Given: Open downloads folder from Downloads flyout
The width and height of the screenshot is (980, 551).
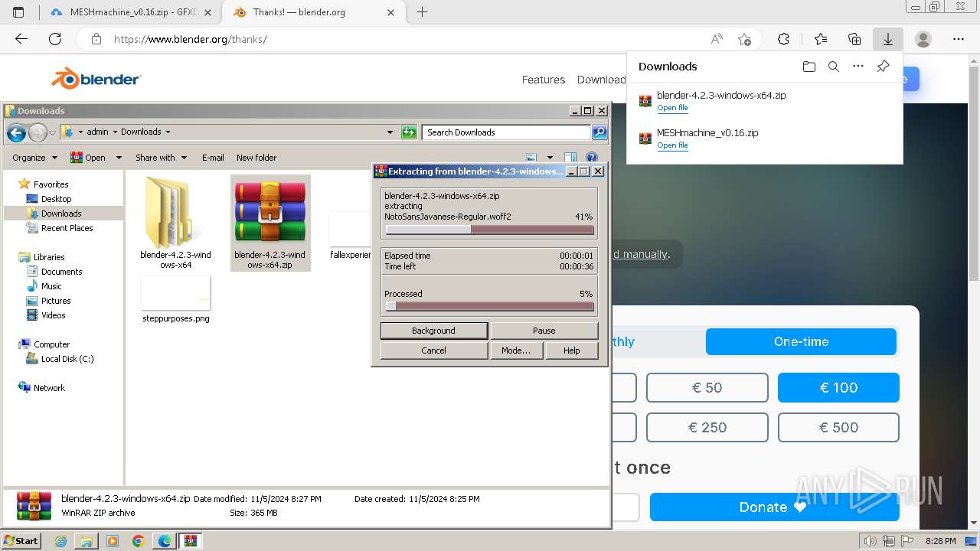Looking at the screenshot, I should click(x=809, y=67).
